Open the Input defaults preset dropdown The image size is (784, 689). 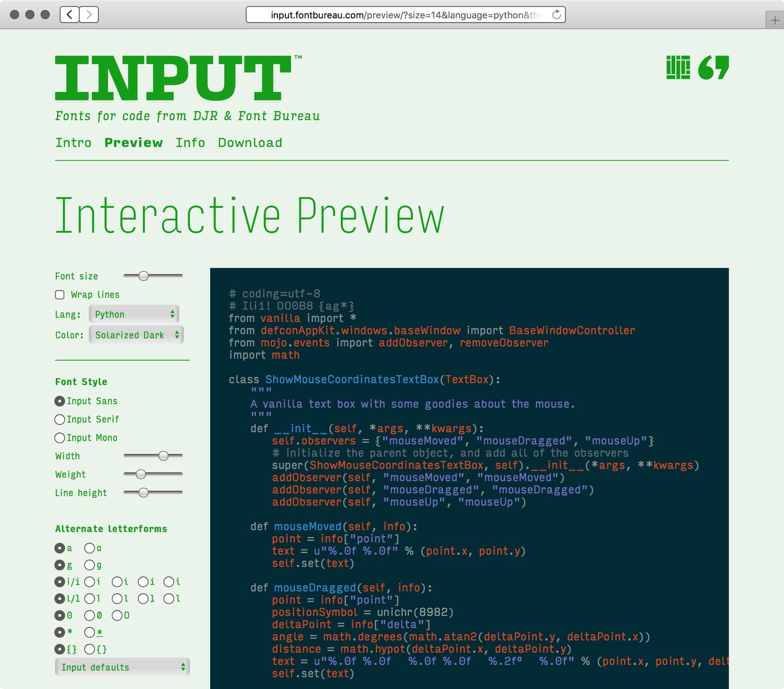(x=122, y=667)
